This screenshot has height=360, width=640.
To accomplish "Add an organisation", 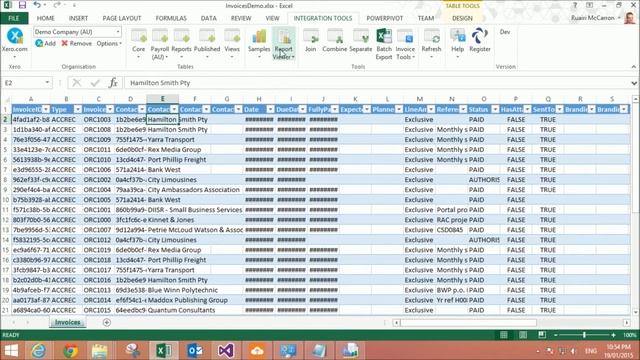I will pos(45,43).
